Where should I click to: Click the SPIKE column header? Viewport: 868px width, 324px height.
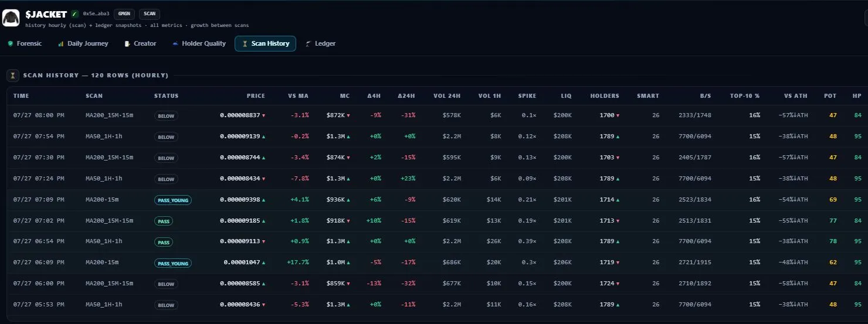527,96
